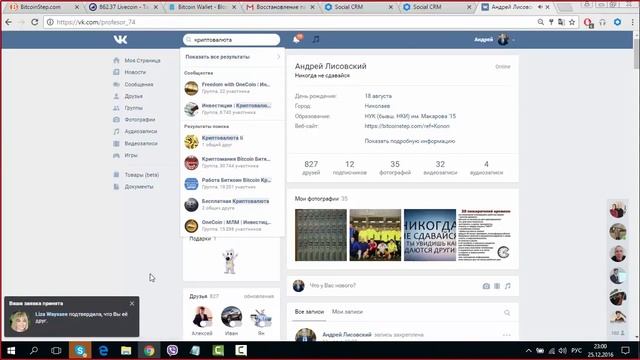
Task: Click the bitcoinstep.com website link
Action: [407, 126]
